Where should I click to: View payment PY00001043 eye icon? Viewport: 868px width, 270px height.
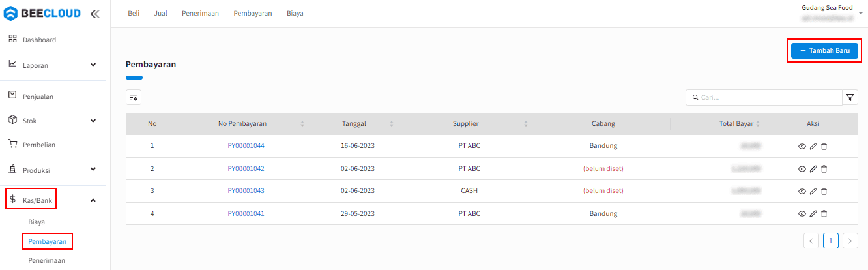pyautogui.click(x=802, y=192)
